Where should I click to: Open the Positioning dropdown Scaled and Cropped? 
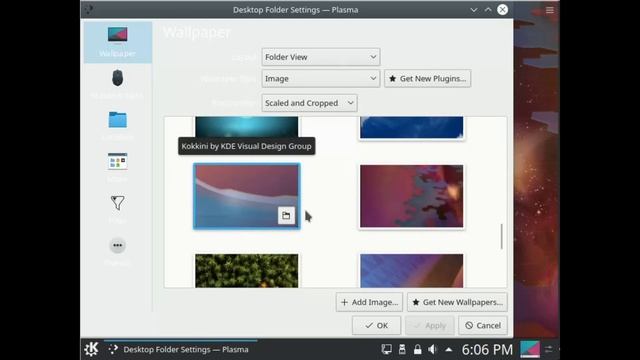(309, 103)
